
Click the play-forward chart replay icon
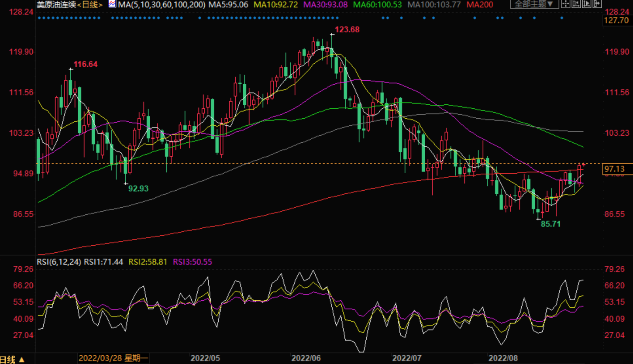coord(585,4)
